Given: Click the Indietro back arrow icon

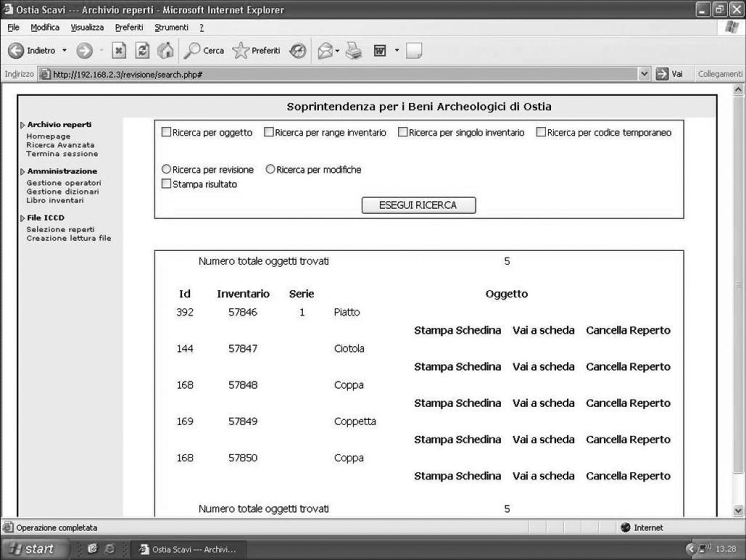Looking at the screenshot, I should [x=16, y=50].
